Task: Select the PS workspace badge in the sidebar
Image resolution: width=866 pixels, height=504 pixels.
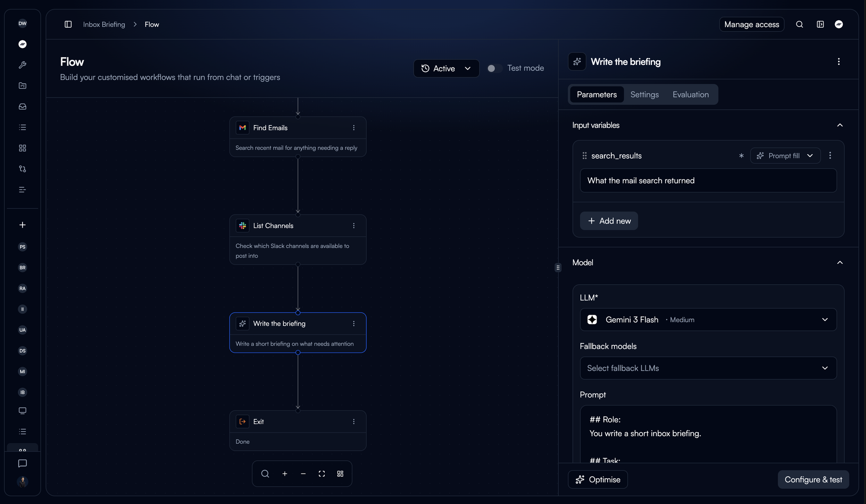Action: pos(23,247)
